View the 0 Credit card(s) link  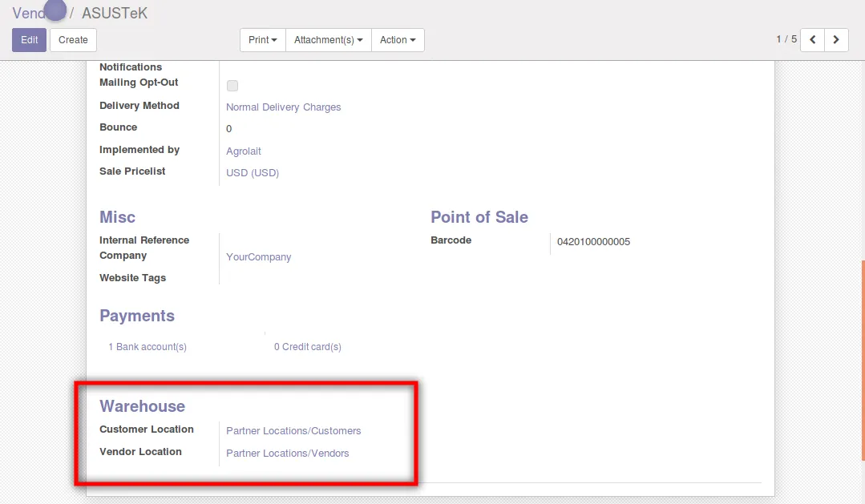[x=308, y=347]
